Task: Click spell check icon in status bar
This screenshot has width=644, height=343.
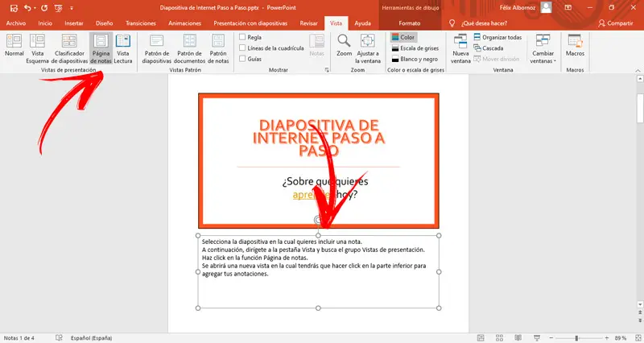Action: (x=59, y=337)
